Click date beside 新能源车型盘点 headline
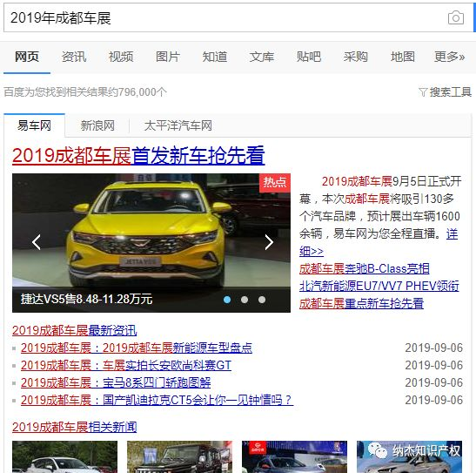The image size is (476, 473). pyautogui.click(x=434, y=348)
